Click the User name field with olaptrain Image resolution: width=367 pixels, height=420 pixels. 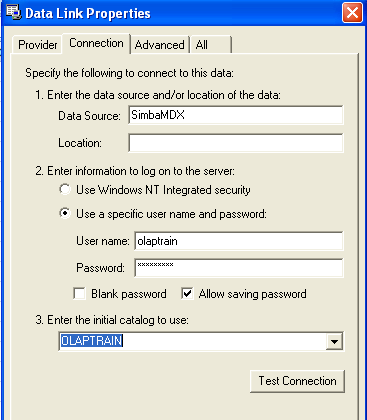coord(239,241)
